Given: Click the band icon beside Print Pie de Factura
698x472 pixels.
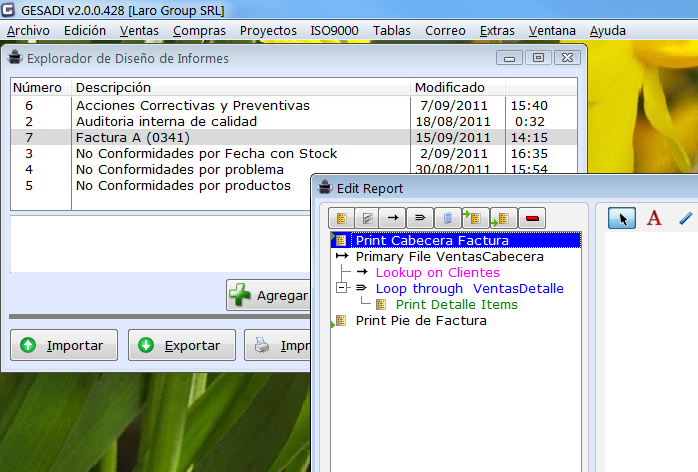Looking at the screenshot, I should coord(341,321).
